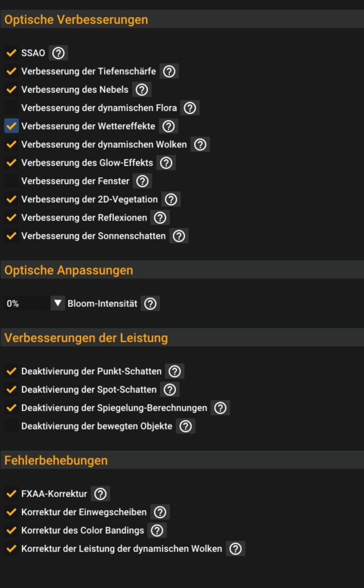The image size is (364, 588).
Task: Click help icon for Verbesserung der Tiefenschärfe
Action: point(169,72)
